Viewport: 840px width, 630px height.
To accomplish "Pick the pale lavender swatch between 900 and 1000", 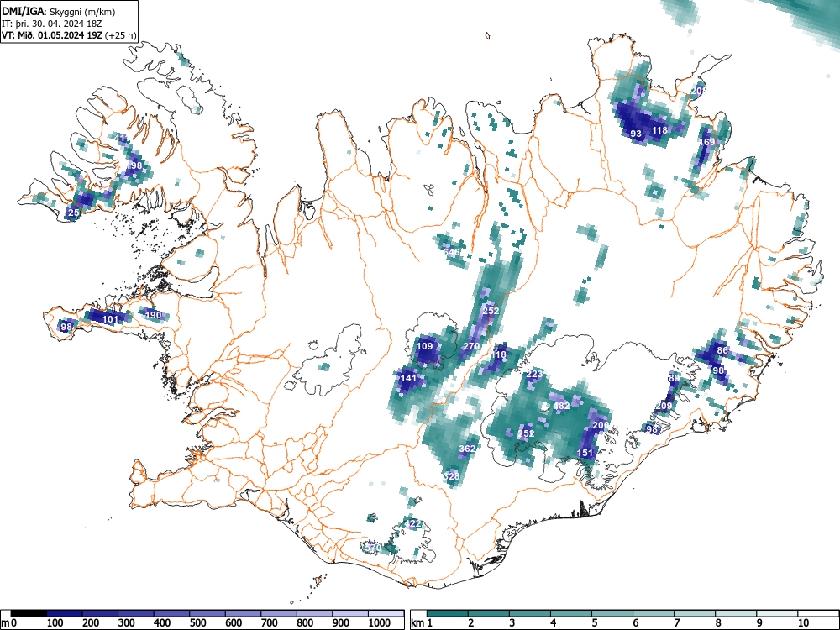I will click(350, 613).
